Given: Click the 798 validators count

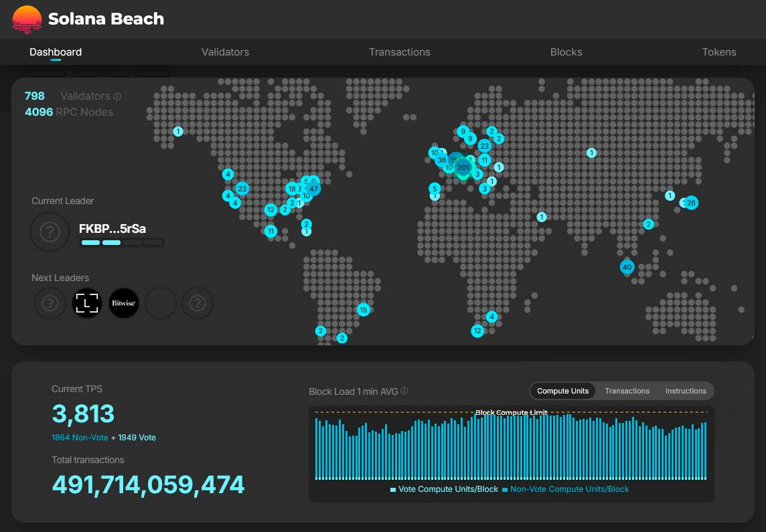Looking at the screenshot, I should point(34,96).
